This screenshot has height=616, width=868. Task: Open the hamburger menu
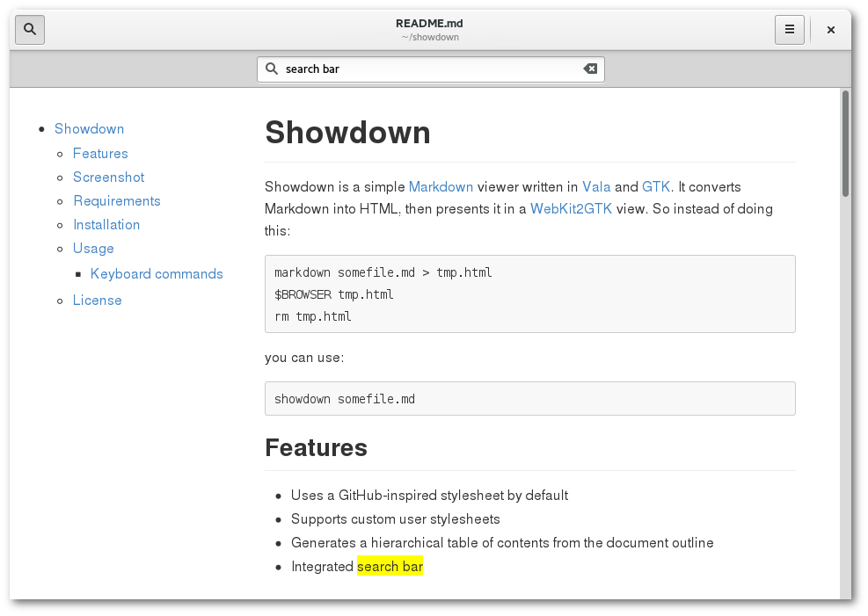click(790, 29)
